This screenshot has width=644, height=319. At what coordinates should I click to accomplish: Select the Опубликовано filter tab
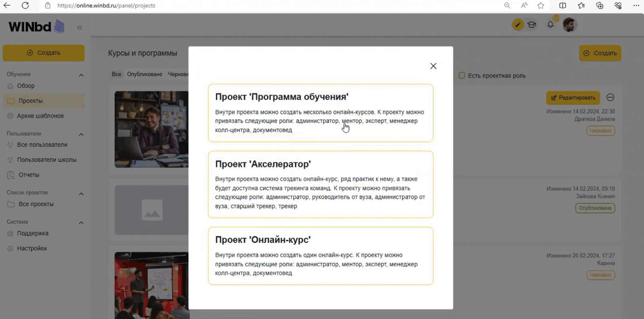tap(144, 74)
